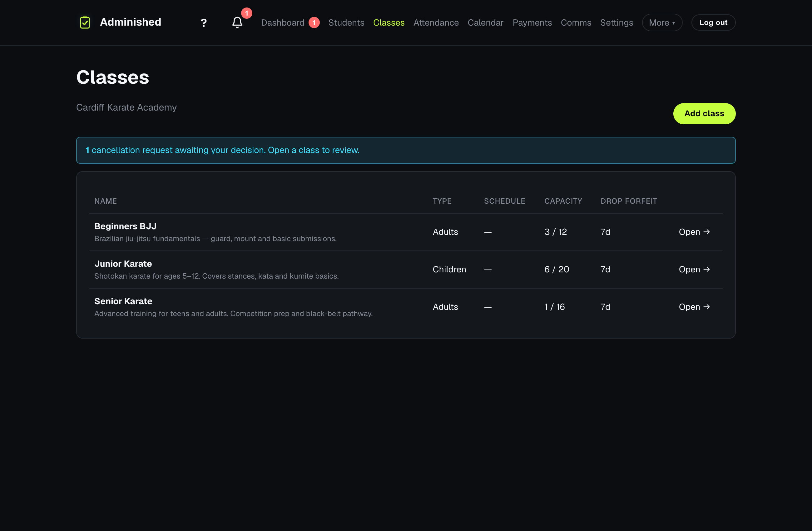Switch to the Calendar nav item
812x531 pixels.
coord(485,22)
